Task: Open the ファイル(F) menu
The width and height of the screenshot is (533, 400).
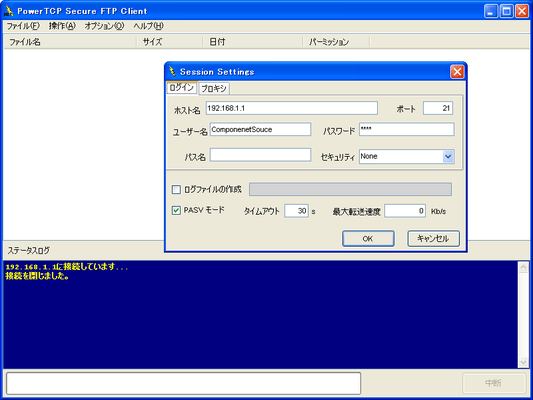Action: 23,26
